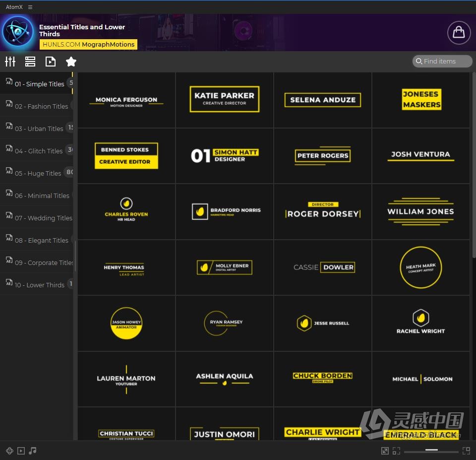476x460 pixels.
Task: Click the target locate icon in footer
Action: click(x=9, y=451)
